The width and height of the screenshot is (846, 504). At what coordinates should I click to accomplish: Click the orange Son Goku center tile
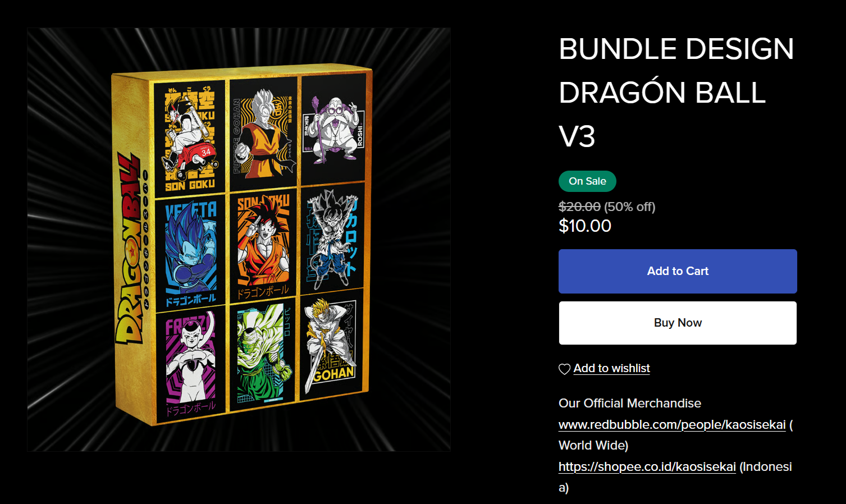pos(263,246)
